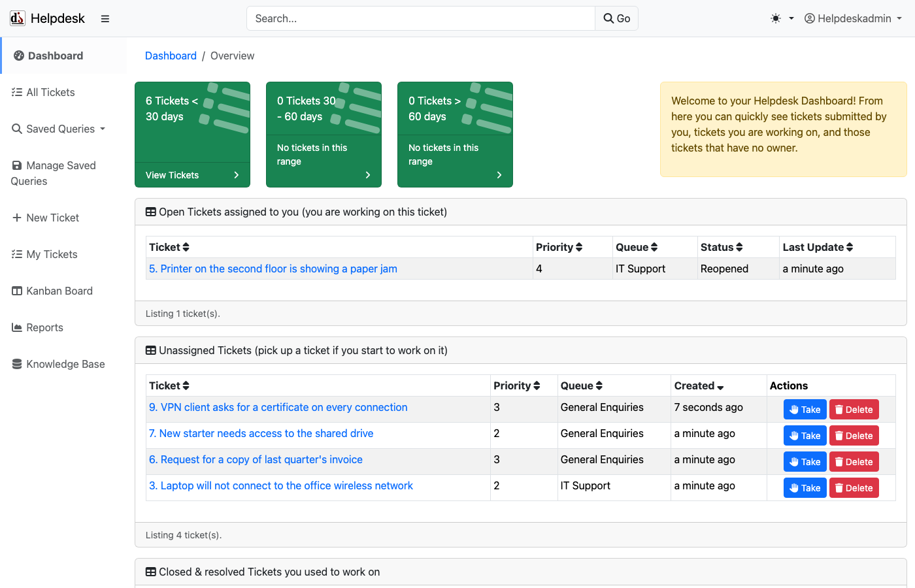
Task: Delete the VPN client ticket
Action: click(854, 410)
